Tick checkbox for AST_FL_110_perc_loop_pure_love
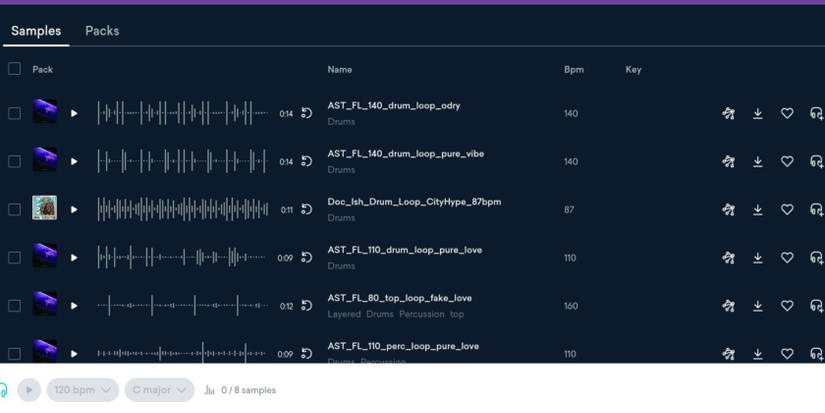825x413 pixels. pyautogui.click(x=14, y=354)
